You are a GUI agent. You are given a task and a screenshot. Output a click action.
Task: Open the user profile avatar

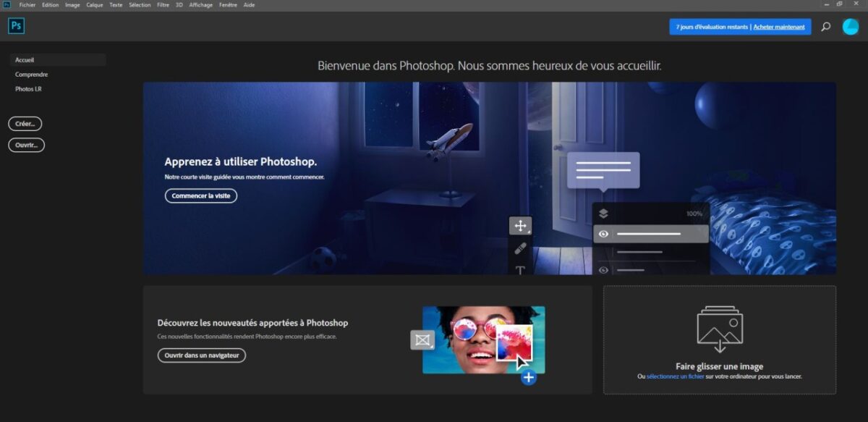(851, 27)
